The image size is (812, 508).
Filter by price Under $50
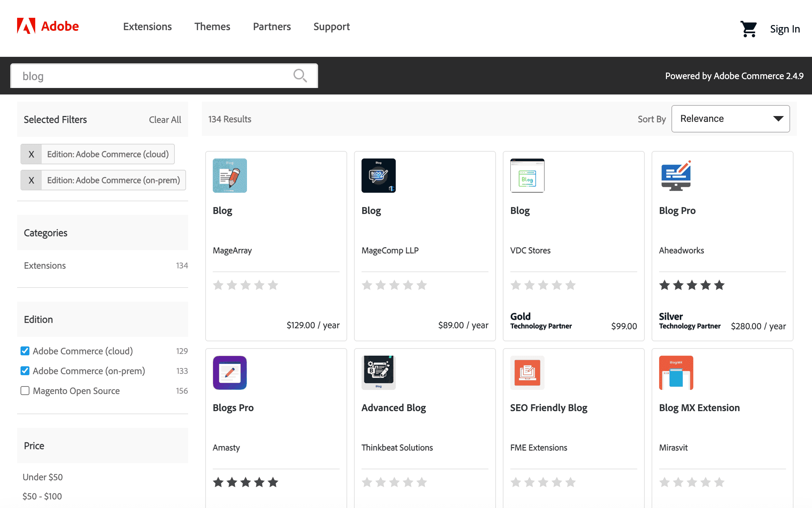43,477
